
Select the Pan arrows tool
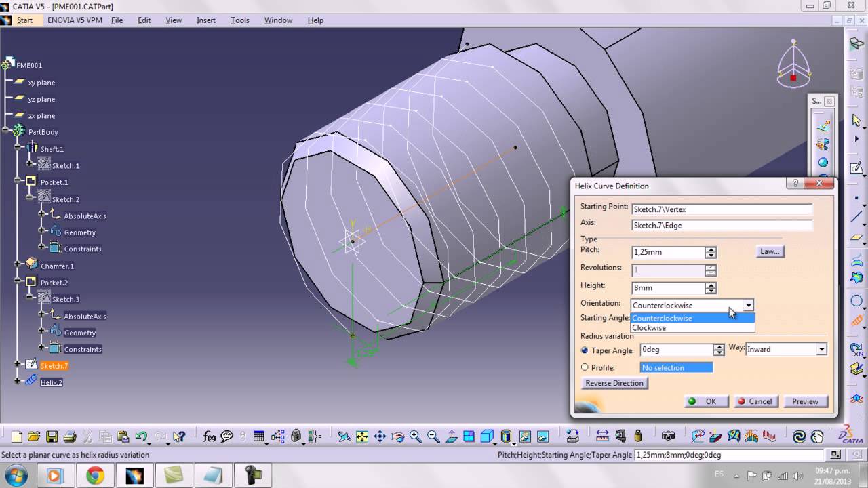pyautogui.click(x=380, y=436)
